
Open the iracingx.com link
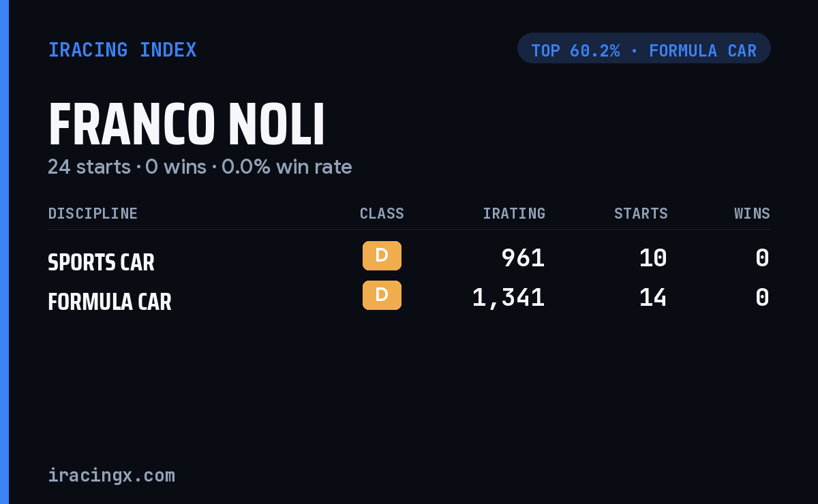[112, 475]
